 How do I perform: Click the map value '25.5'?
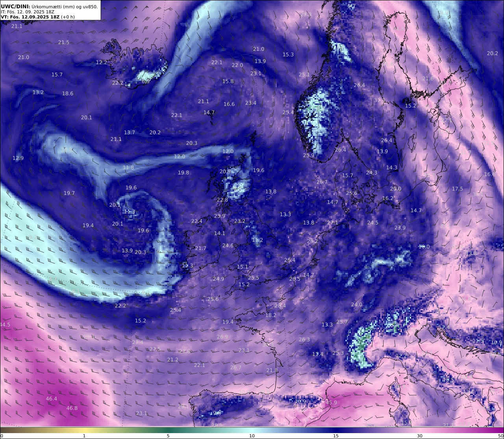[x=254, y=278]
